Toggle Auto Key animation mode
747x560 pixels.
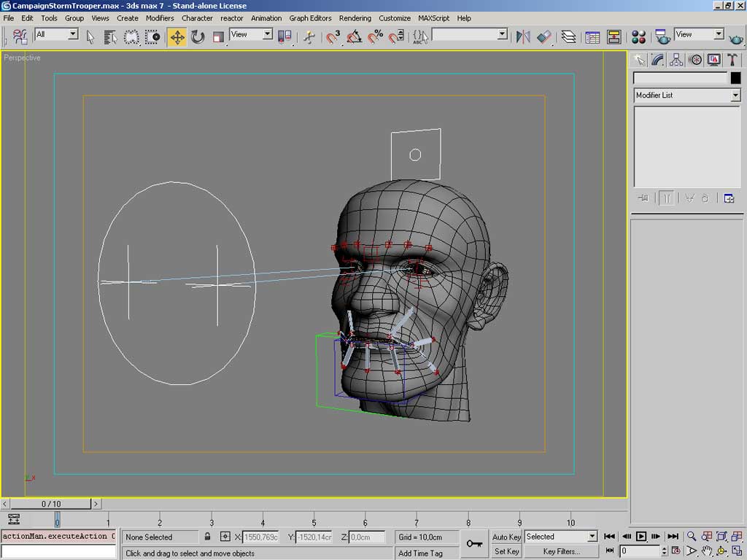pyautogui.click(x=506, y=537)
